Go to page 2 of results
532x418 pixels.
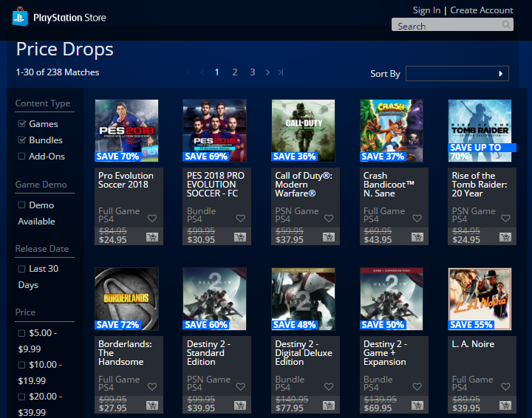[x=235, y=72]
